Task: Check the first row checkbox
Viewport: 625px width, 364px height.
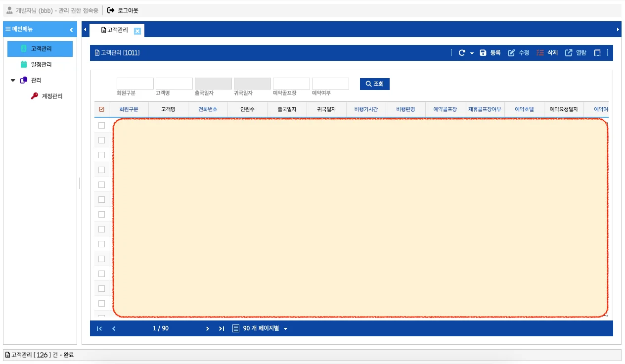Action: [102, 126]
